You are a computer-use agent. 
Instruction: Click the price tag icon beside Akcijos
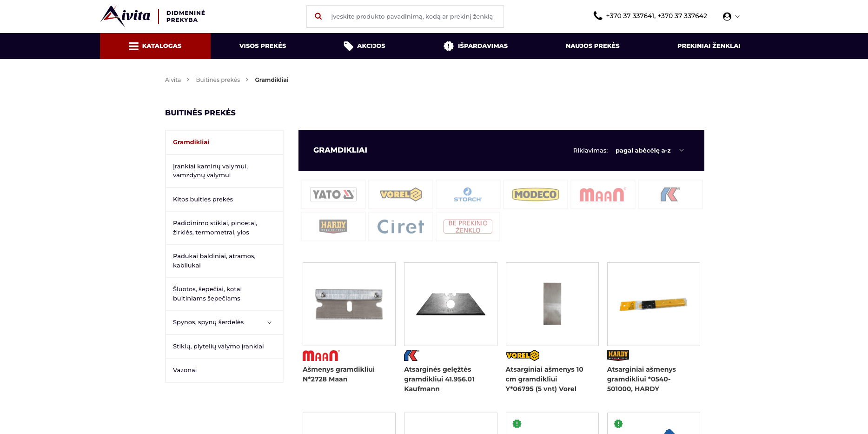coord(348,46)
